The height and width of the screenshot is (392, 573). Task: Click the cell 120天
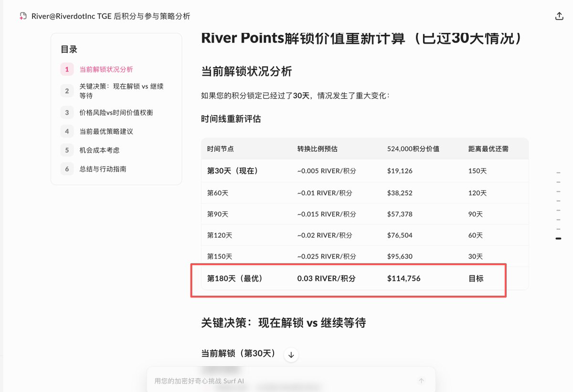(x=477, y=193)
